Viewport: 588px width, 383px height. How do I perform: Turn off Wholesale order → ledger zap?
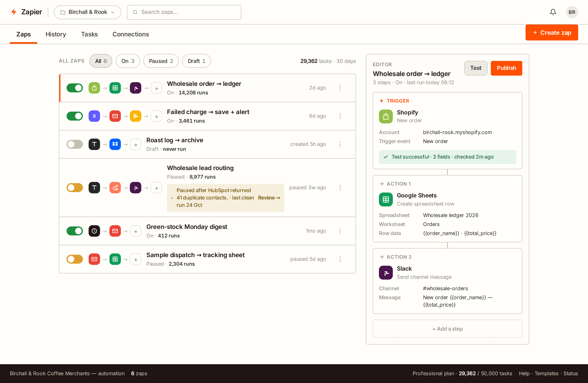point(75,88)
